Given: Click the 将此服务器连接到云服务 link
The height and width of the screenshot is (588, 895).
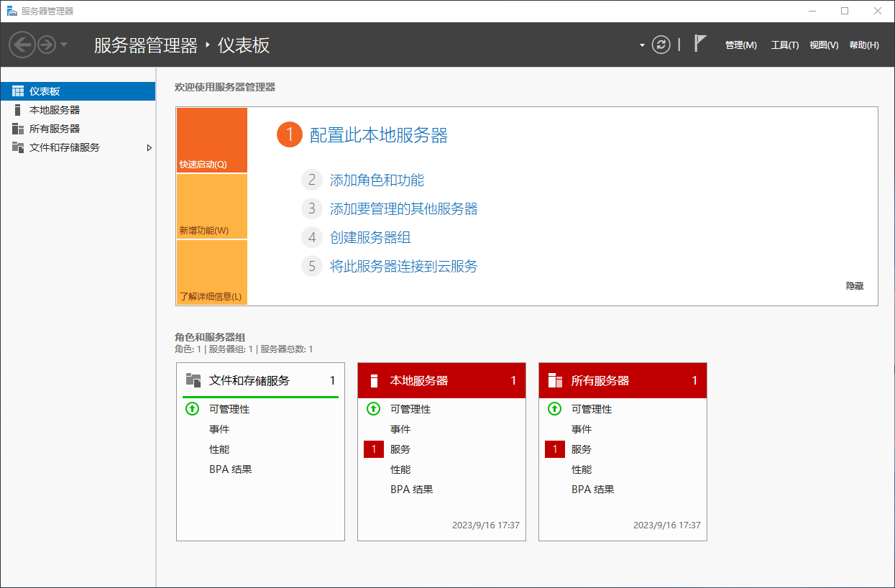Looking at the screenshot, I should pyautogui.click(x=403, y=267).
